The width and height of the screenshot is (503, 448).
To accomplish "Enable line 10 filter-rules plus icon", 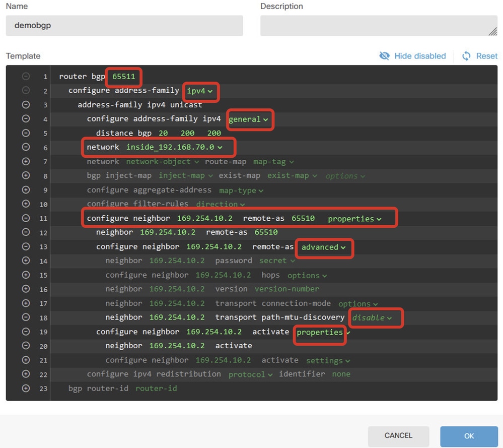I will 26,204.
